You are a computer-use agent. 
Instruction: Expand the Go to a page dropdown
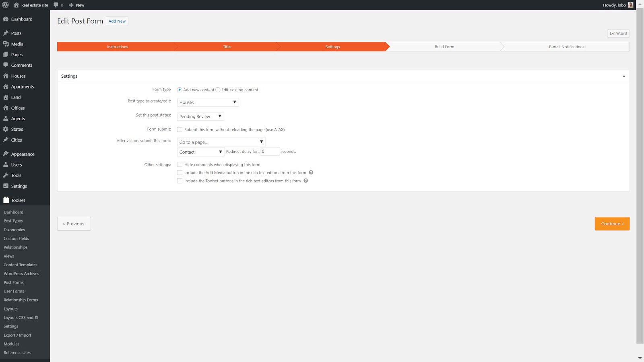[221, 142]
